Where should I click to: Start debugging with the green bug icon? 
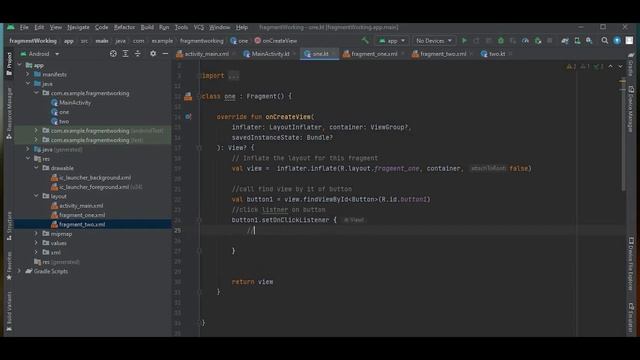coord(501,40)
